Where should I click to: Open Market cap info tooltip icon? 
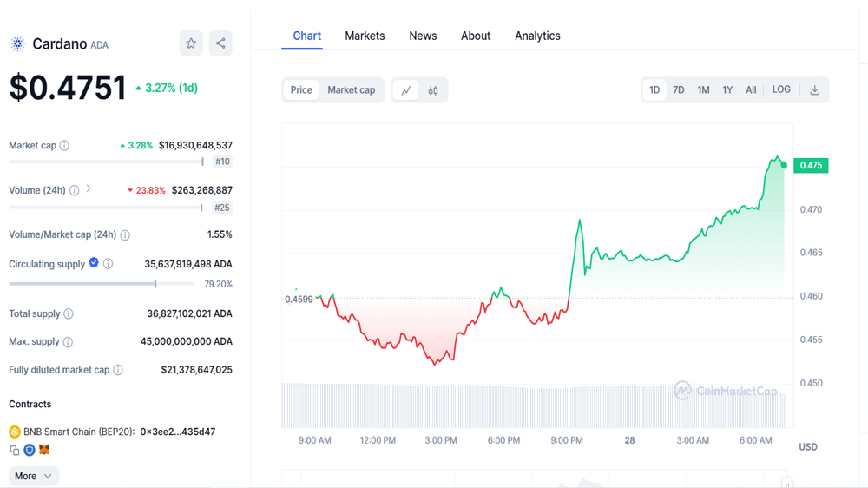[65, 145]
